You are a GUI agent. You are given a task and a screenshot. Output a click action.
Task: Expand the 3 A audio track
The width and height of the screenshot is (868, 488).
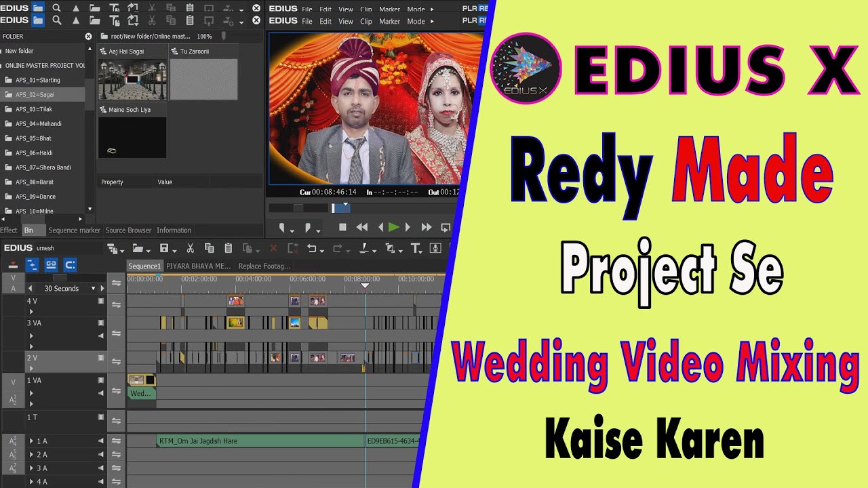coord(31,468)
